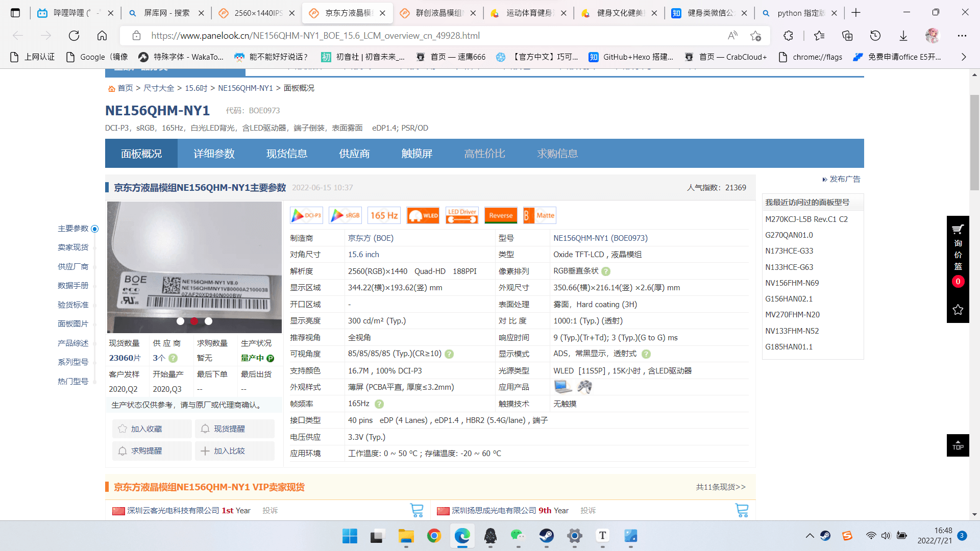
Task: Click 15.6吋 breadcrumb link
Action: pos(196,88)
